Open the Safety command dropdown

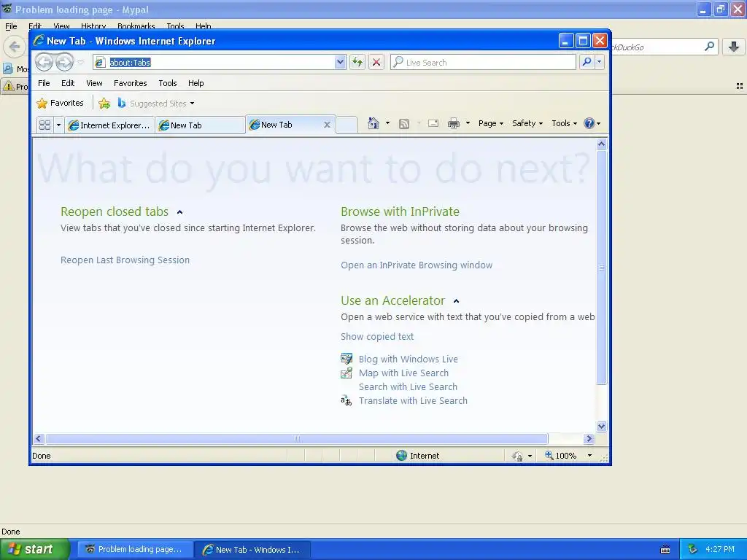(x=527, y=123)
